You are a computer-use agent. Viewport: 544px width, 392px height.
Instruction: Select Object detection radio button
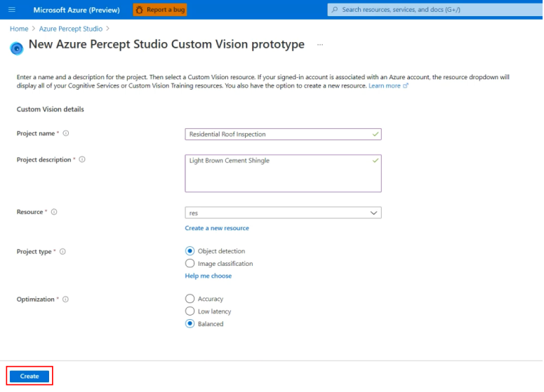pyautogui.click(x=190, y=251)
